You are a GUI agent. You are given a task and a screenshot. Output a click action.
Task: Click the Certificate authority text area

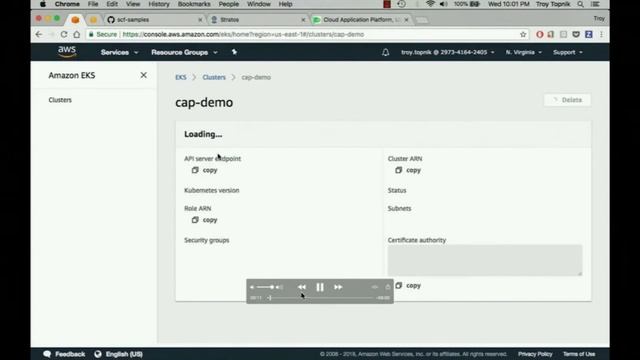[x=485, y=260]
